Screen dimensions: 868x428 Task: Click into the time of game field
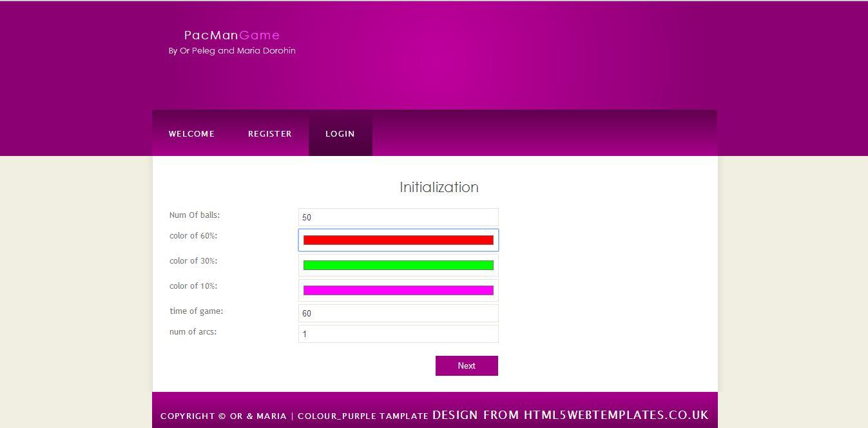[398, 313]
